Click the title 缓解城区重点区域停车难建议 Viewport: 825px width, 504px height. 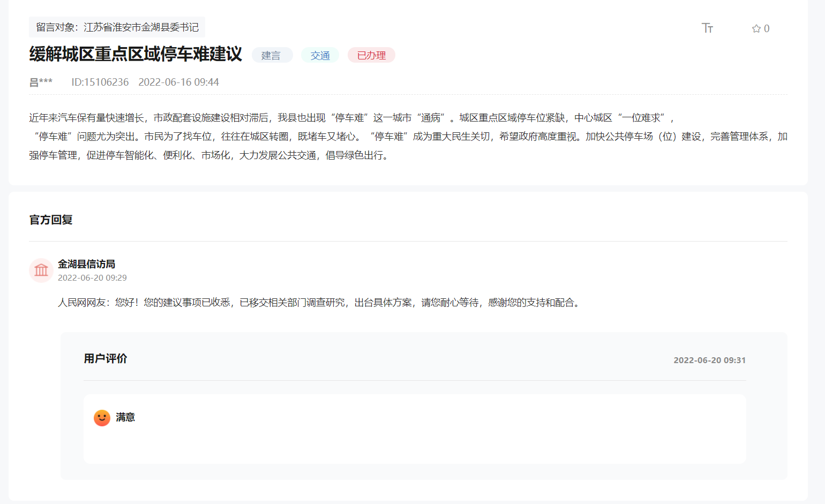(x=136, y=54)
